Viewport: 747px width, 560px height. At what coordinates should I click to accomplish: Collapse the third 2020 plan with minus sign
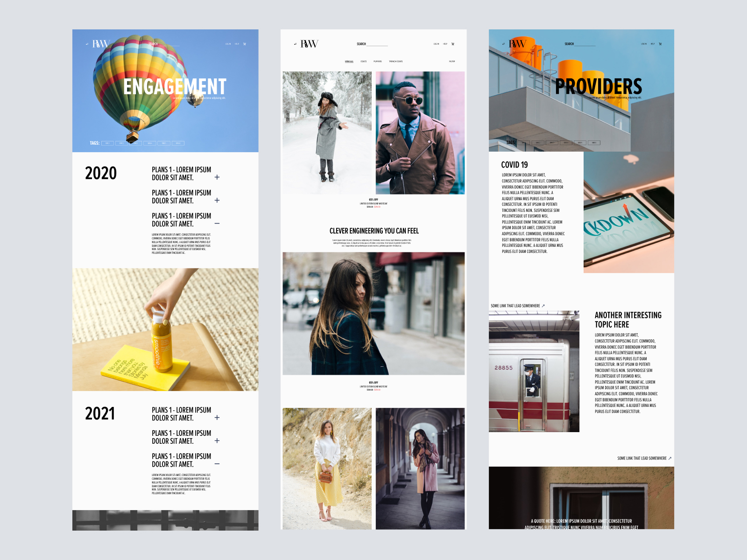[x=217, y=224]
